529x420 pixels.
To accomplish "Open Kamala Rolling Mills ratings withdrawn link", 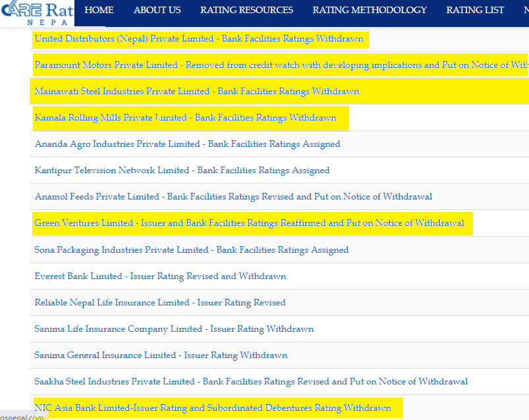I will 186,118.
